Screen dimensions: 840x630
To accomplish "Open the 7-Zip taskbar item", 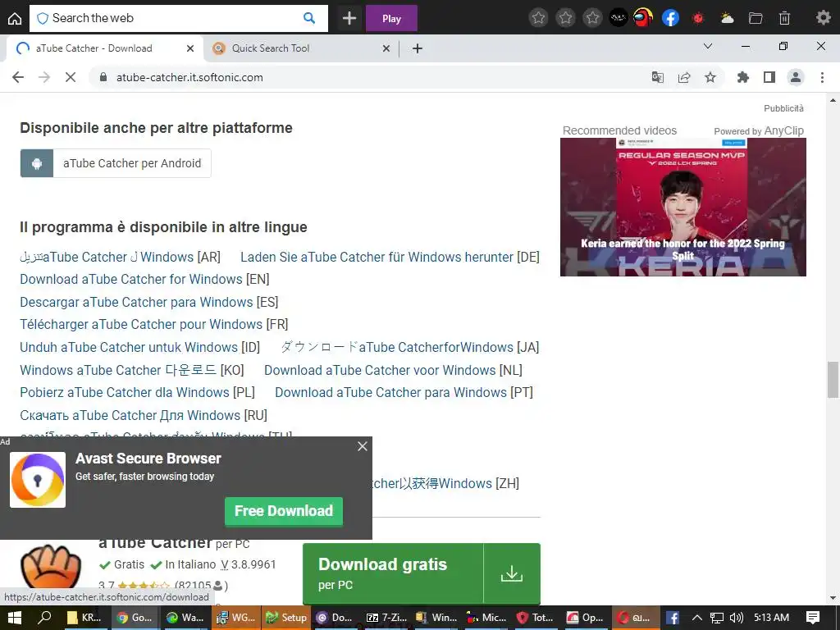I will 386,617.
